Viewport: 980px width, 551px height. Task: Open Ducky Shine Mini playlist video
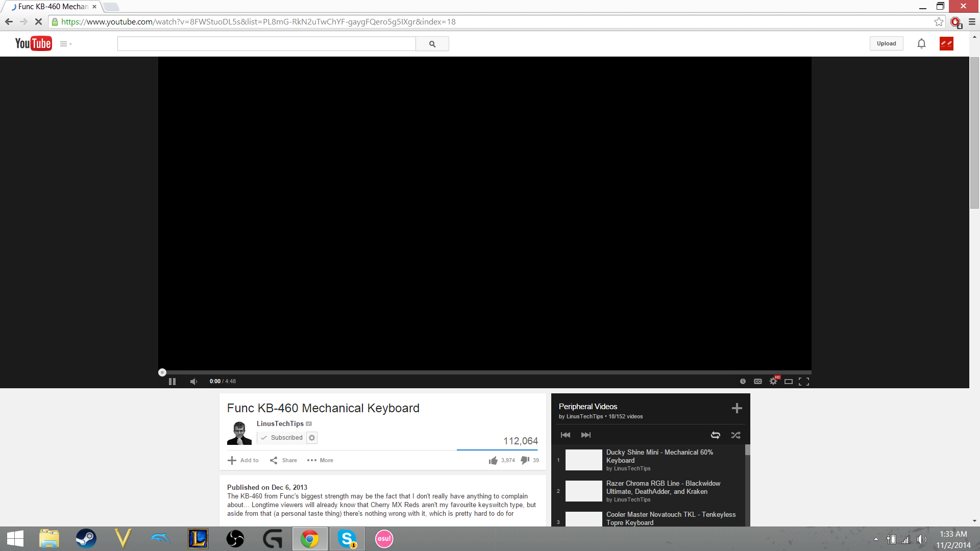tap(659, 456)
